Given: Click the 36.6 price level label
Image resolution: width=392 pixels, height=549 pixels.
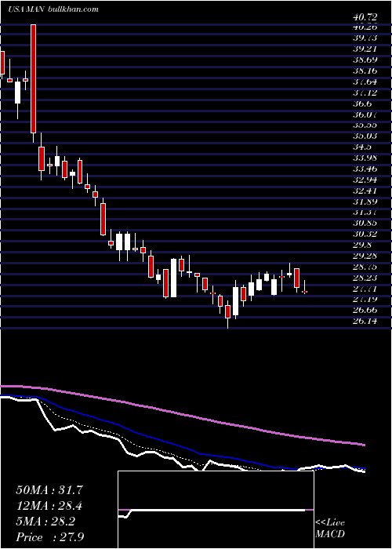Looking at the screenshot, I should [x=363, y=104].
